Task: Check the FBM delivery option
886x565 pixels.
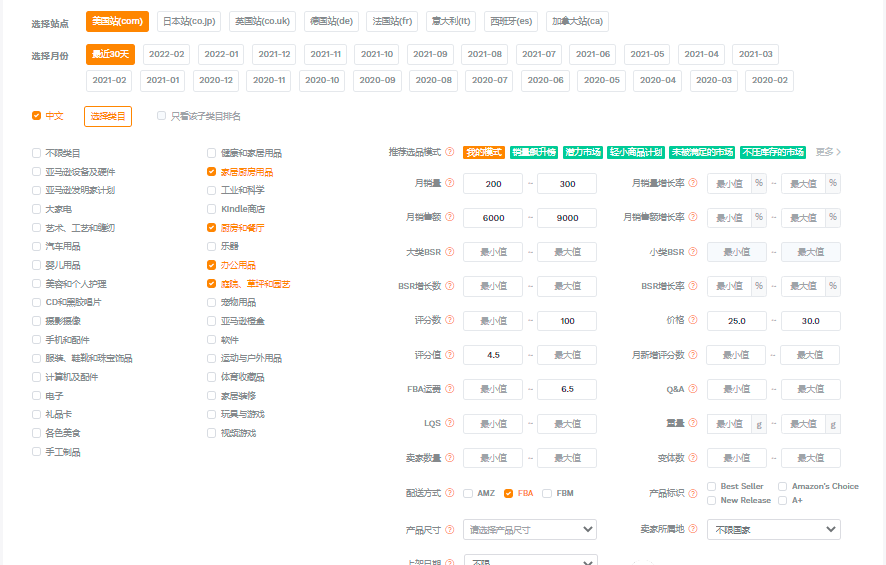Action: (x=547, y=493)
